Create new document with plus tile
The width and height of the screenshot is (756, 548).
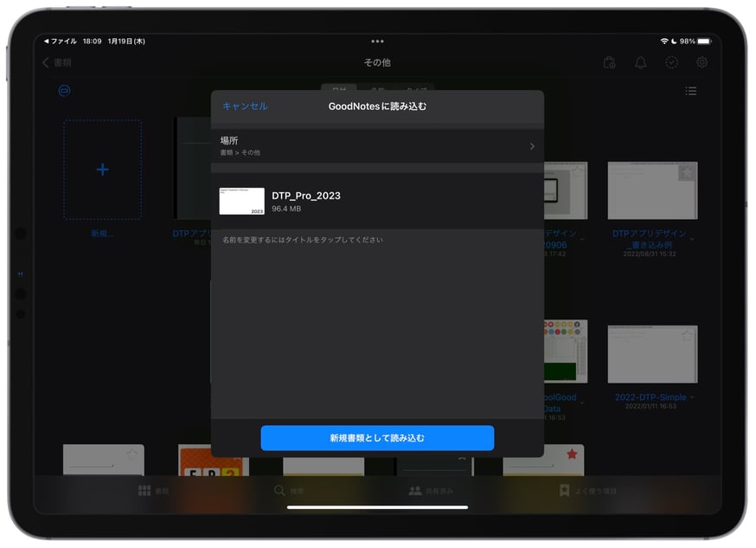point(103,170)
